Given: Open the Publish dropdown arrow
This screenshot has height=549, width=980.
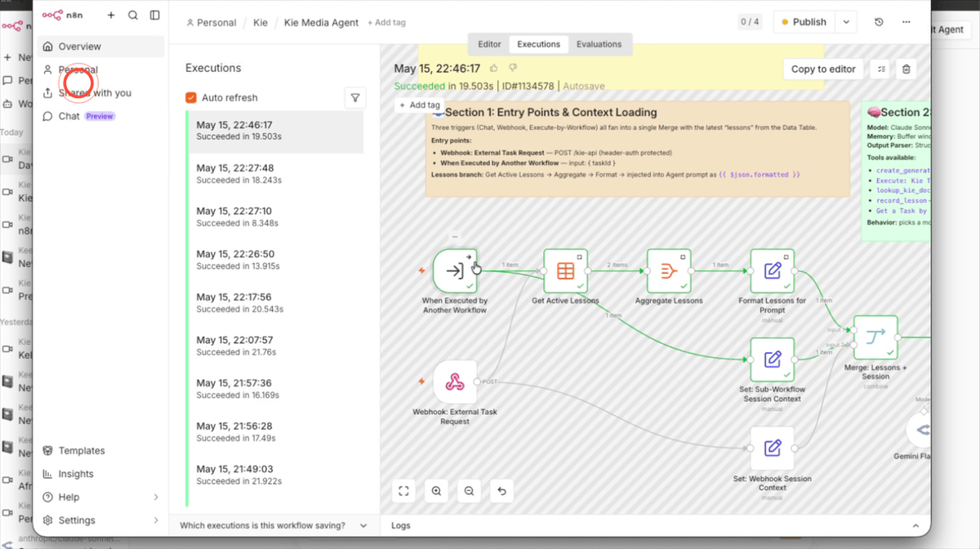Looking at the screenshot, I should coord(847,22).
